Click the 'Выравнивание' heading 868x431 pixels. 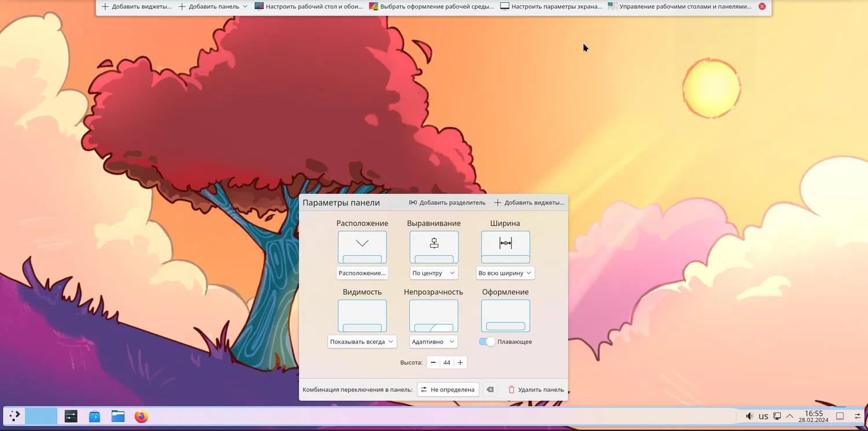click(x=434, y=223)
